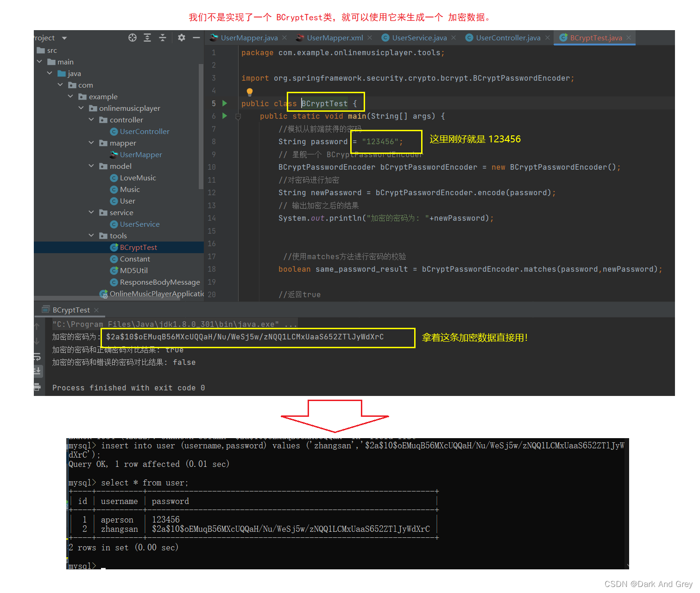
Task: Select the src folder in tree
Action: click(x=52, y=51)
